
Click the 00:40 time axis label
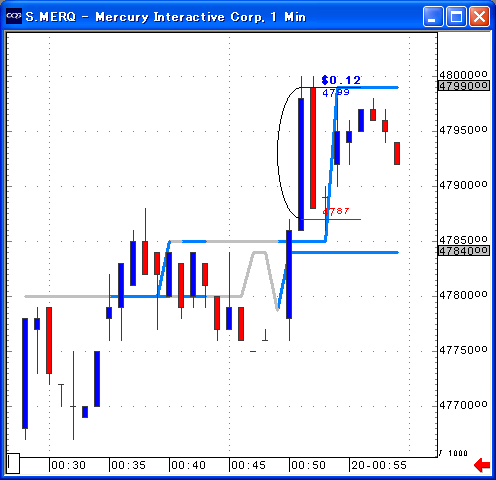coord(188,465)
